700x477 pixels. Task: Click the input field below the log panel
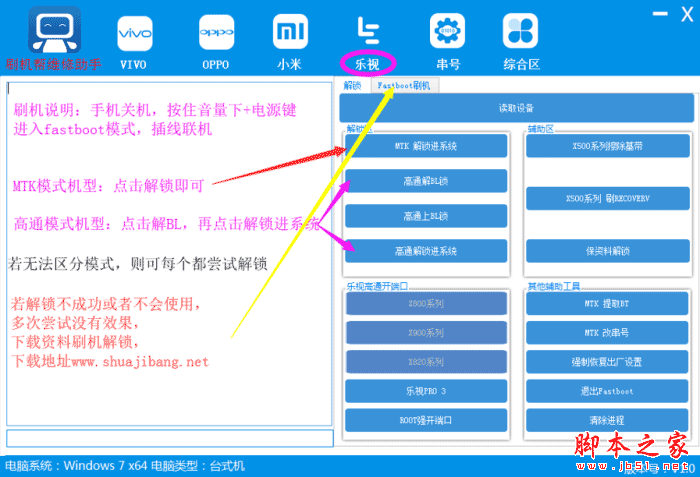(170, 438)
